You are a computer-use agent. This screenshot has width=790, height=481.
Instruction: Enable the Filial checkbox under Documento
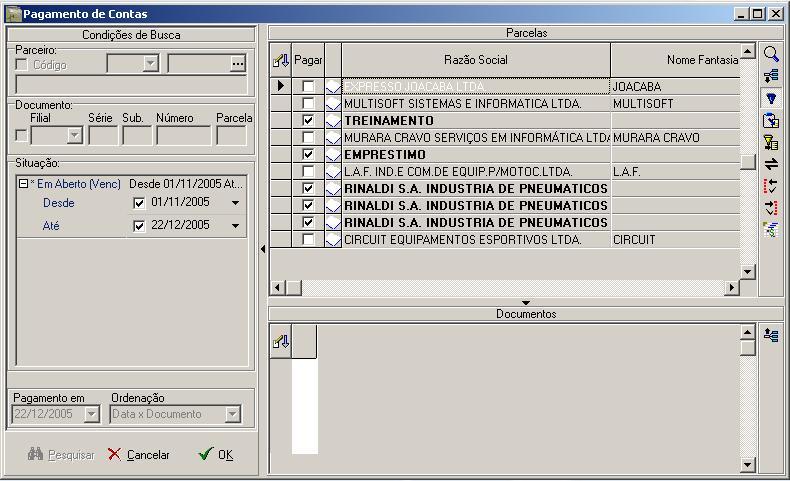click(x=22, y=136)
